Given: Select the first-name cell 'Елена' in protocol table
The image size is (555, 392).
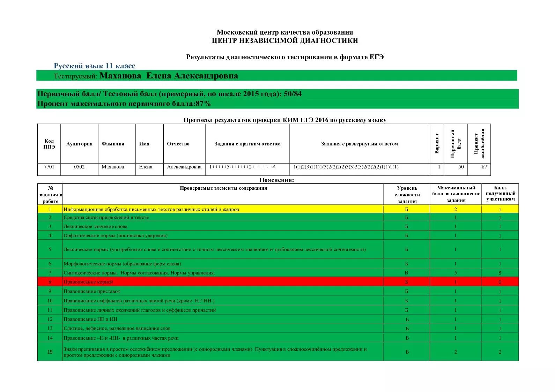Looking at the screenshot, I should 149,169.
